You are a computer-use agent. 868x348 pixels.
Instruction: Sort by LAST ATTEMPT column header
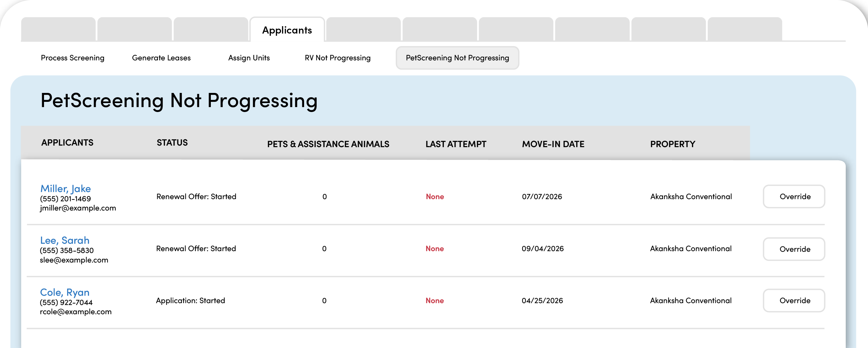tap(456, 144)
